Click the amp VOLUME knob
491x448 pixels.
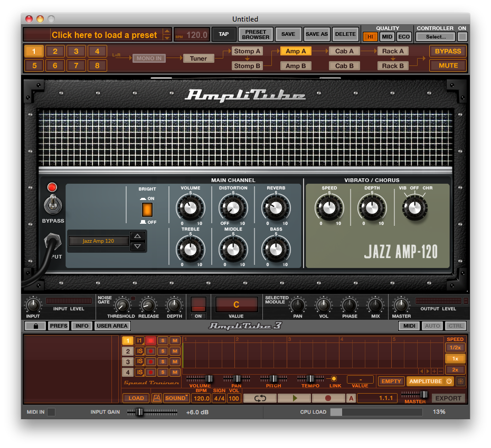point(191,207)
